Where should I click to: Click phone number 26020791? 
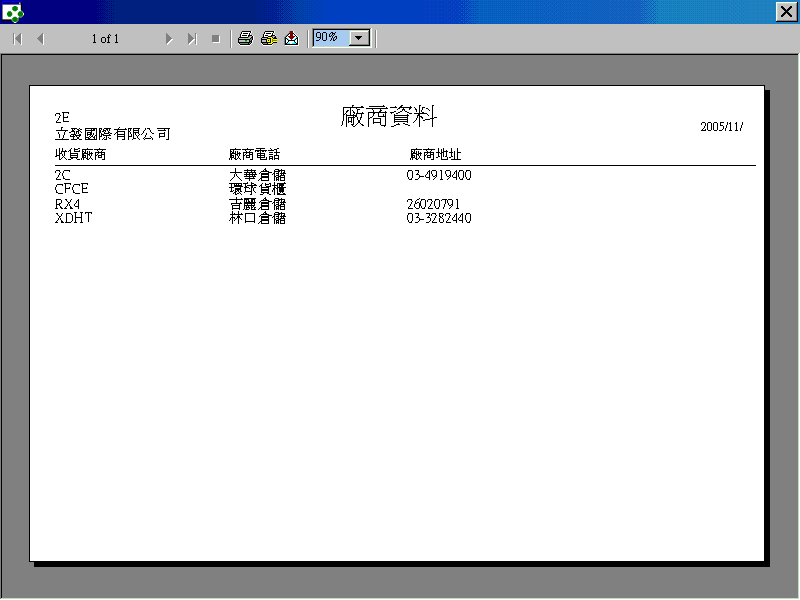[x=433, y=204]
